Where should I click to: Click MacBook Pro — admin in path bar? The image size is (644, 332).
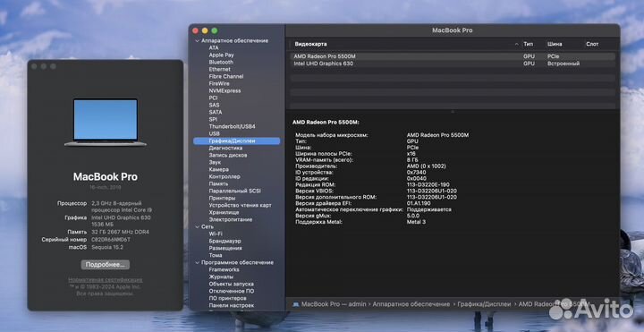pyautogui.click(x=333, y=304)
